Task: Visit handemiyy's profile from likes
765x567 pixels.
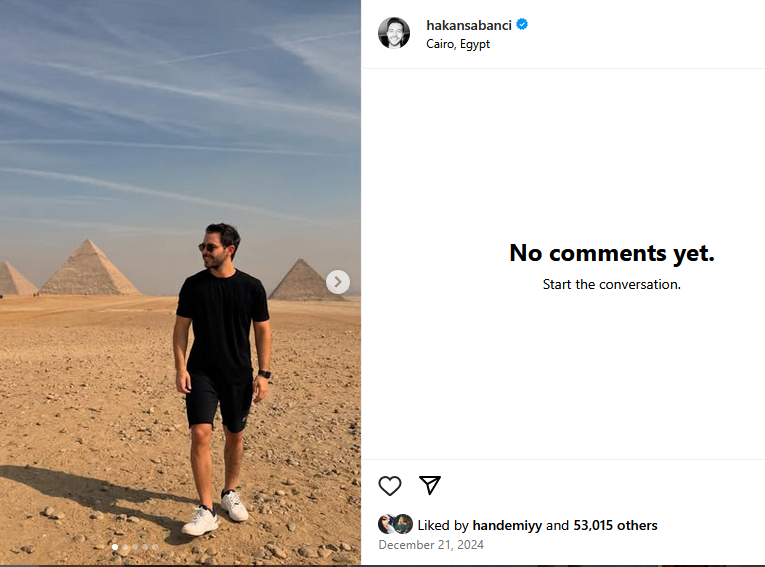Action: tap(508, 525)
